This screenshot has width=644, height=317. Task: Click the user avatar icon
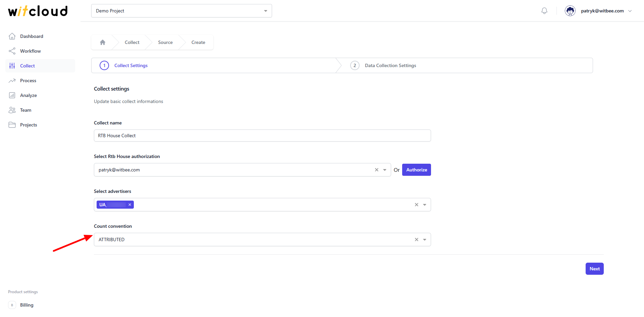570,11
